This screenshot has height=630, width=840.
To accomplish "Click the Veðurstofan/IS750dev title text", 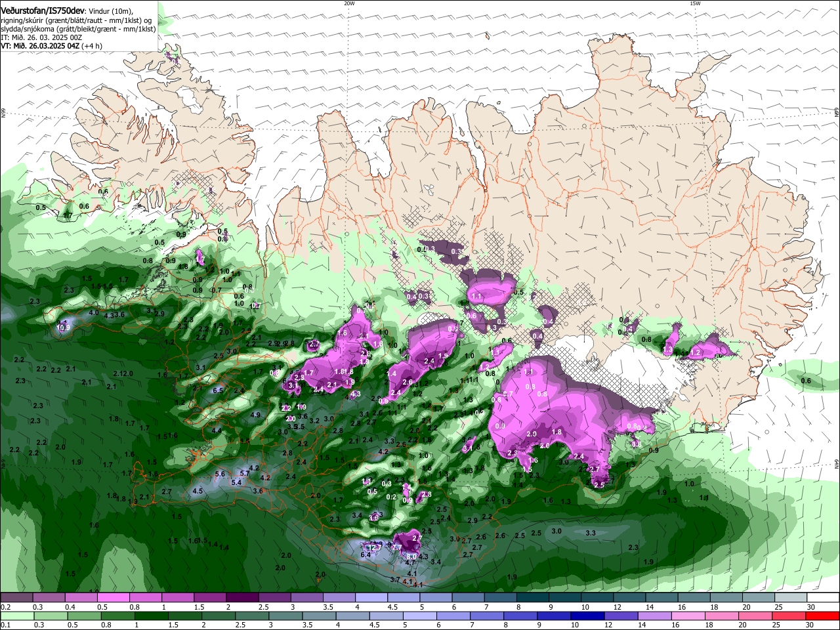I will 43,10.
